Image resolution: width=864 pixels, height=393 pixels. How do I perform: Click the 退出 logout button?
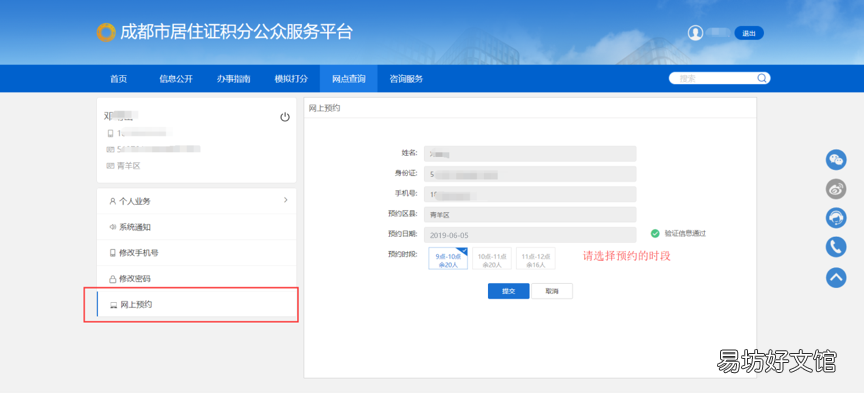(749, 33)
